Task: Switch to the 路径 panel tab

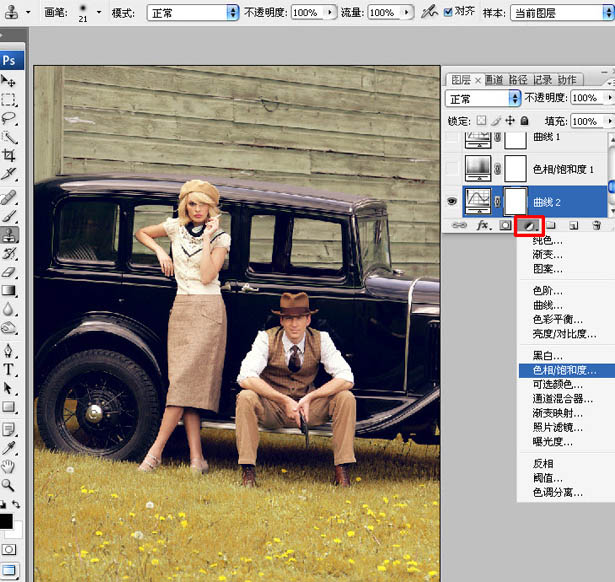Action: 518,80
